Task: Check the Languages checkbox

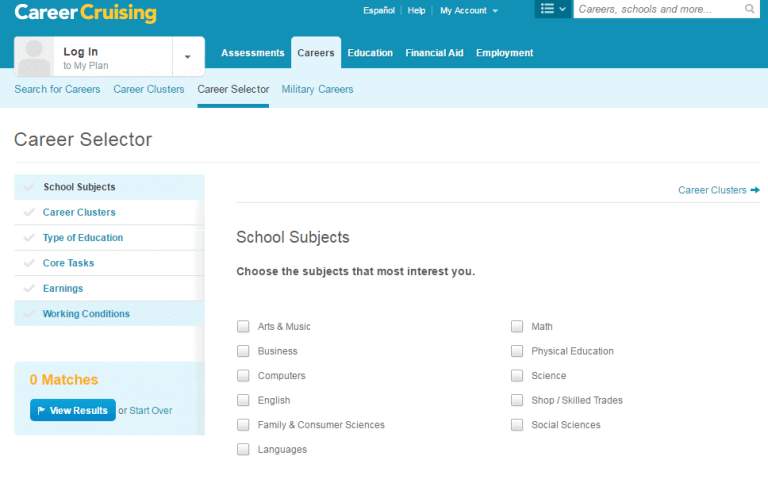Action: click(243, 449)
